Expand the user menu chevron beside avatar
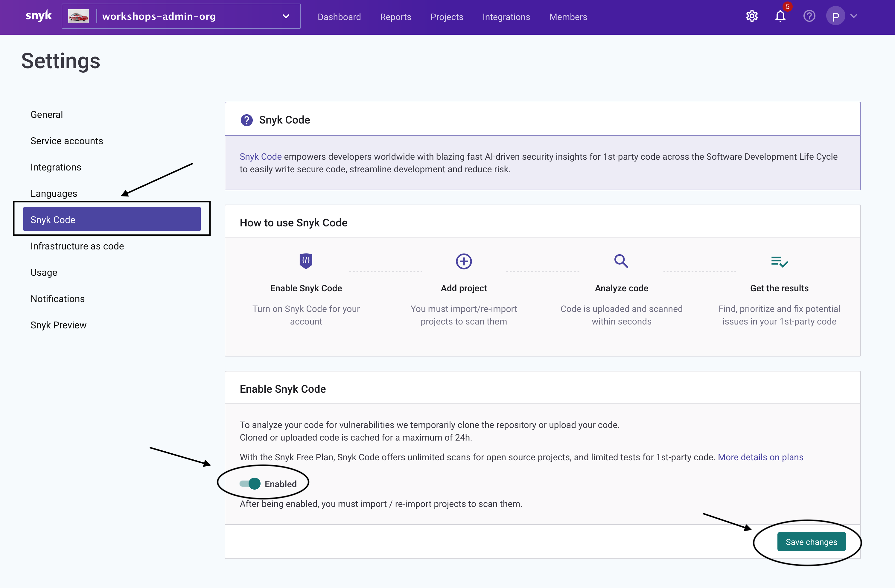The image size is (895, 588). click(854, 16)
